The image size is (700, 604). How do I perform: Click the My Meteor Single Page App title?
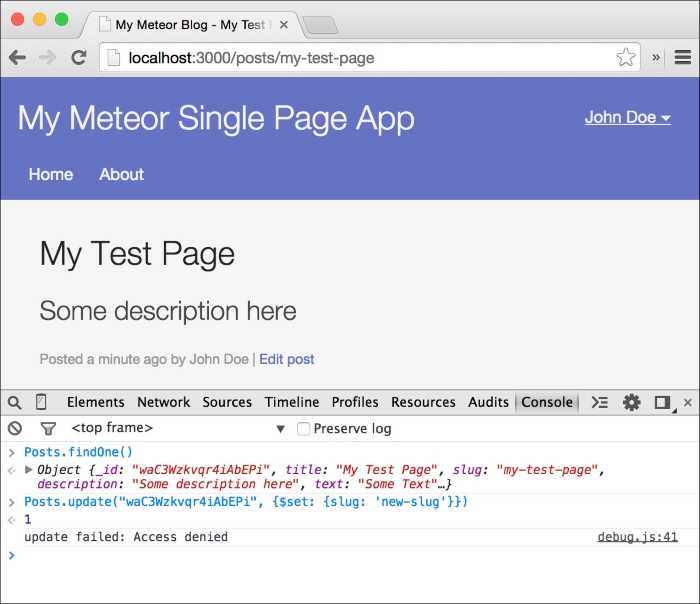pyautogui.click(x=216, y=119)
